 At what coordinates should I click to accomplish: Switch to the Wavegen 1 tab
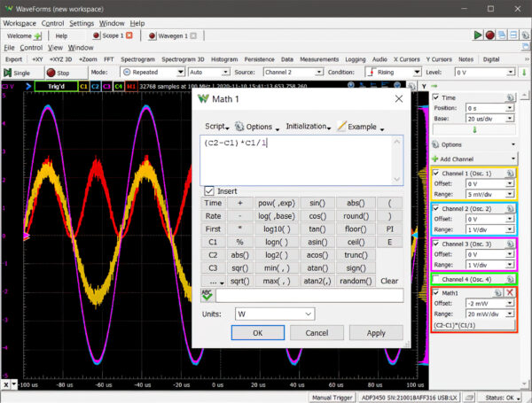tap(167, 35)
